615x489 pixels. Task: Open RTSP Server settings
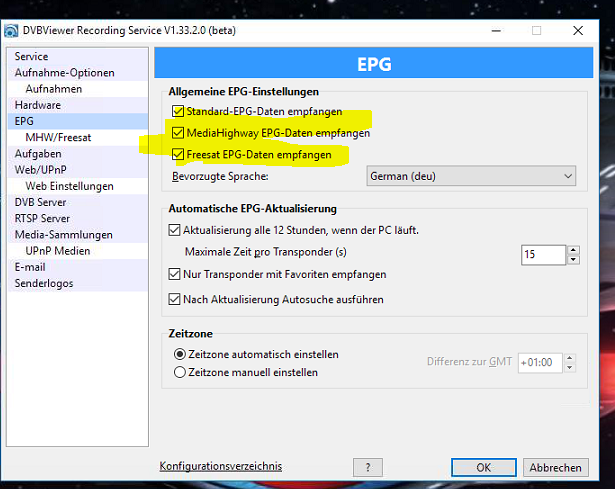click(x=78, y=218)
